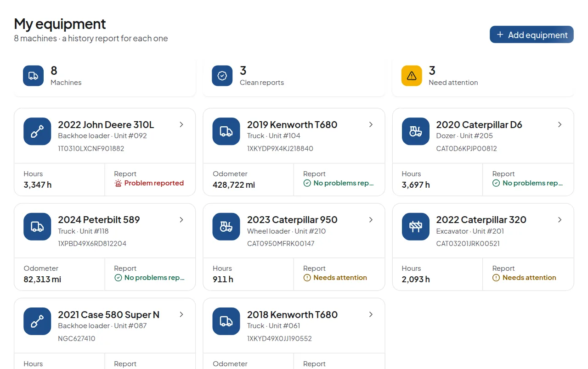The width and height of the screenshot is (588, 369).
Task: Click the serial number CAT0950MFRK00147
Action: coord(281,244)
